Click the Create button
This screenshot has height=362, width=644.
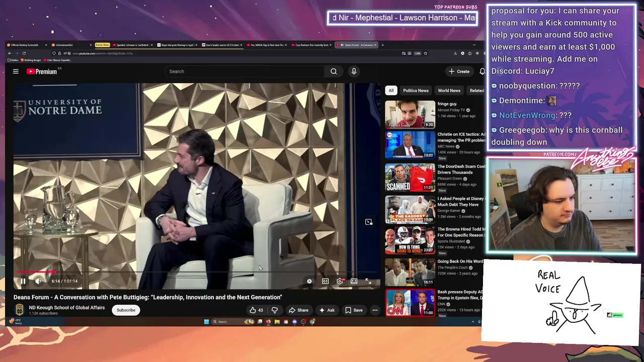(459, 71)
